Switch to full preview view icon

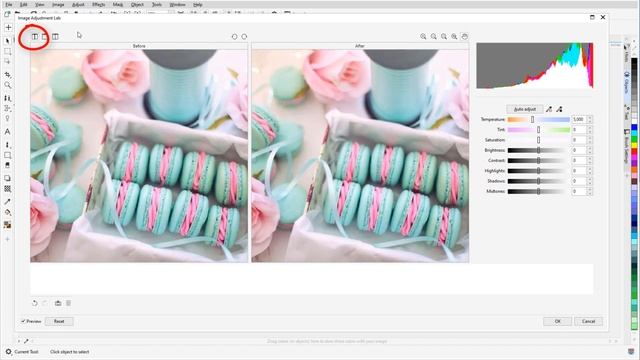(x=44, y=37)
